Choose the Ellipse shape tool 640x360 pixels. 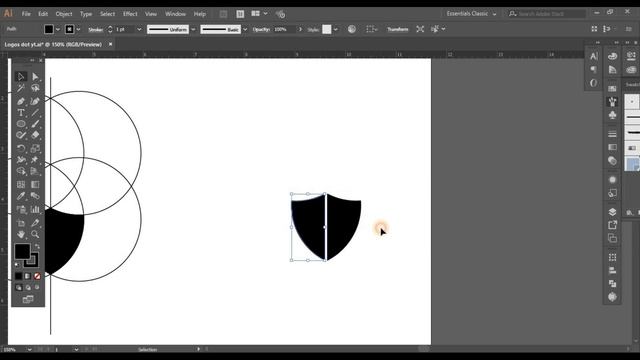[21, 124]
